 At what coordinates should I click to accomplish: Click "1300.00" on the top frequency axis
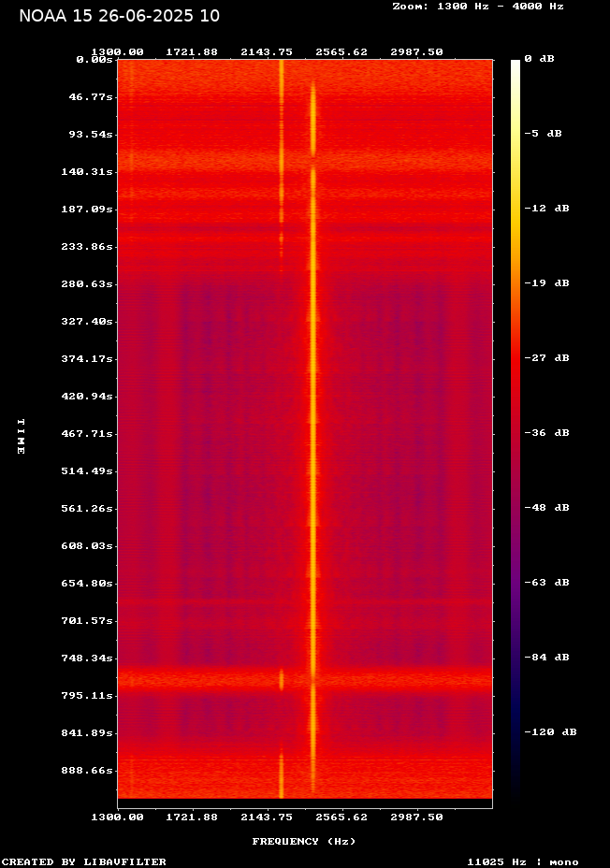tap(117, 52)
